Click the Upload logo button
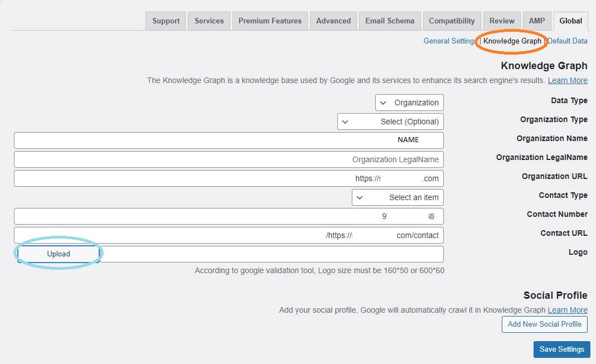 click(59, 254)
